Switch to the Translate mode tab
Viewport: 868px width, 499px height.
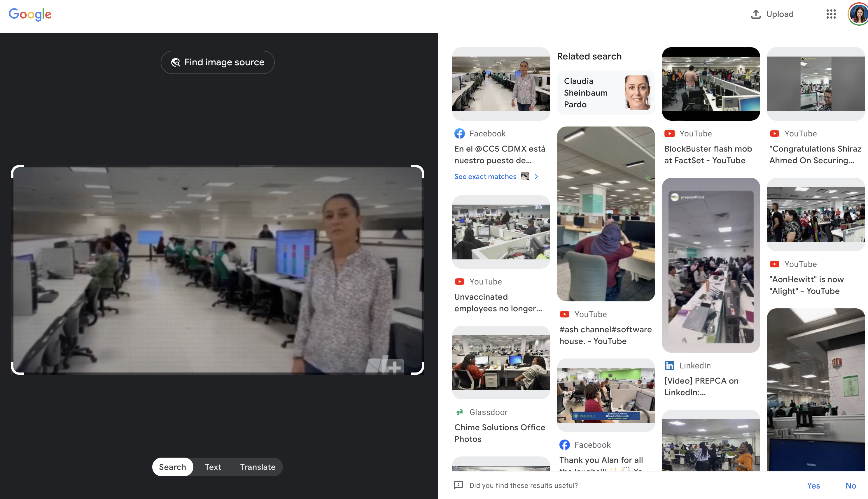(x=258, y=467)
